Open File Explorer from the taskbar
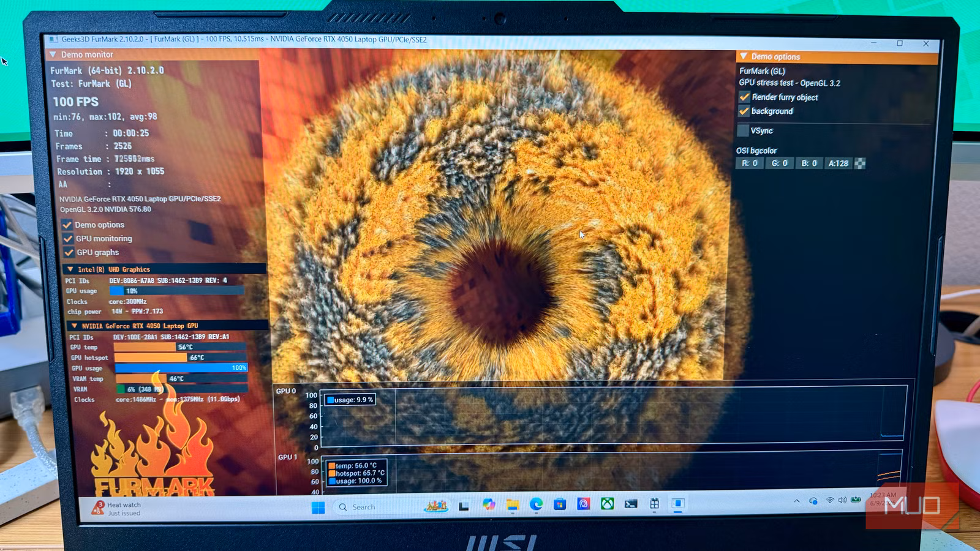This screenshot has height=551, width=980. (x=513, y=504)
